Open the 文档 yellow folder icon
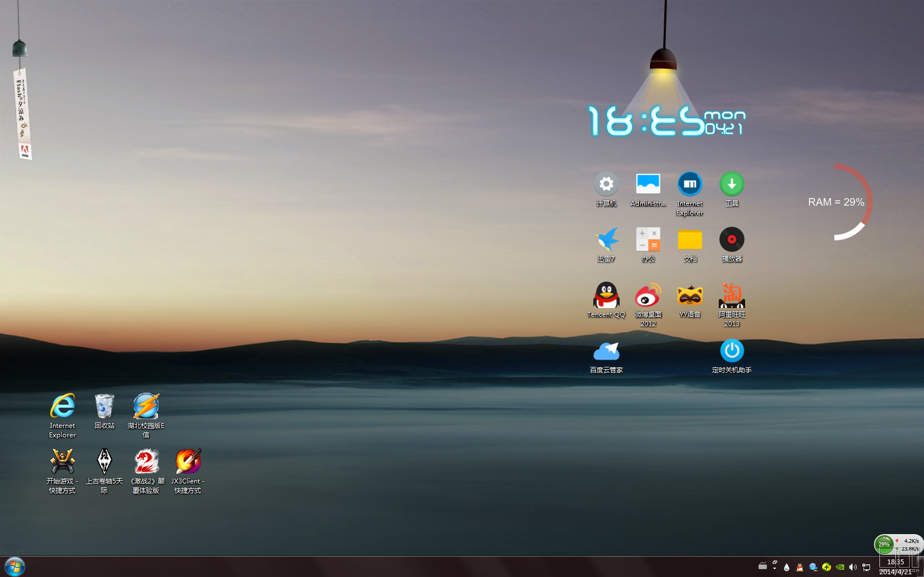The image size is (924, 577). click(x=690, y=240)
